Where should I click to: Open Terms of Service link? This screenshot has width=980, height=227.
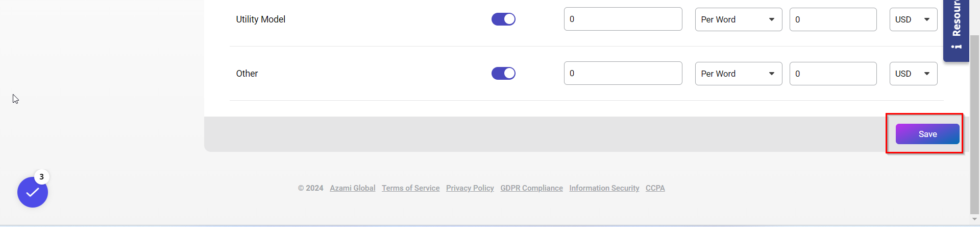(410, 188)
